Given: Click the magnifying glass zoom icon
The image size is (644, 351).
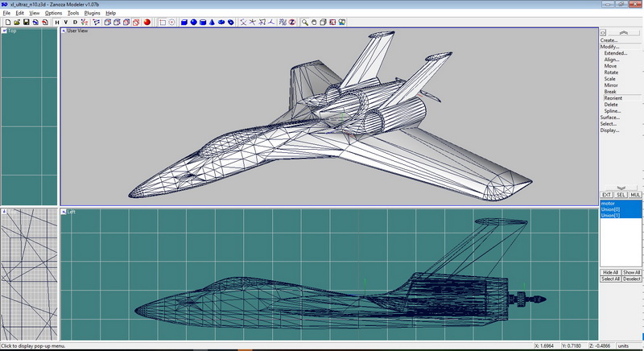Looking at the screenshot, I should (305, 23).
